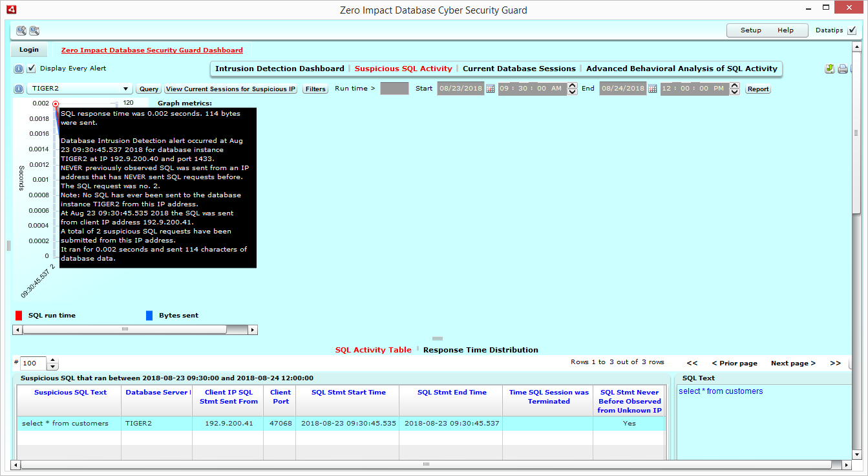Click the Start time spinner arrows
Screen dimensions: 868x476
[x=572, y=89]
